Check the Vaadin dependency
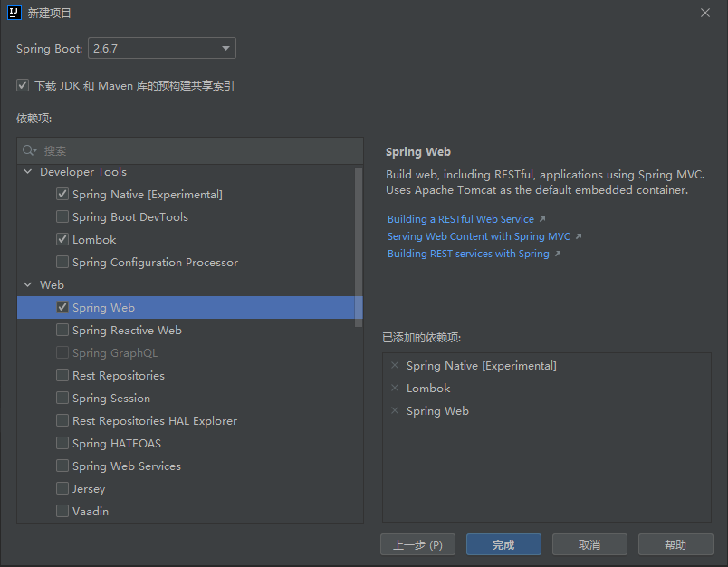Viewport: 728px width, 567px height. point(62,511)
